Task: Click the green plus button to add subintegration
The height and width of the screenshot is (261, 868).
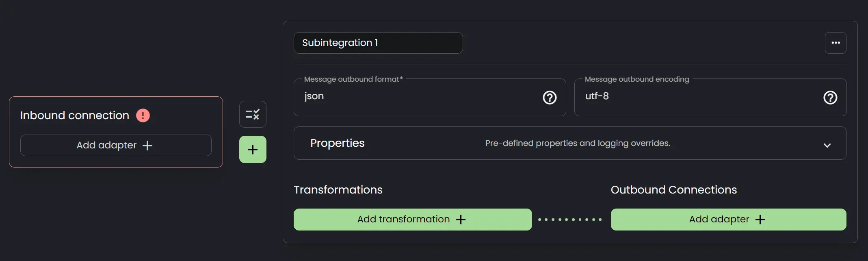Action: click(253, 149)
